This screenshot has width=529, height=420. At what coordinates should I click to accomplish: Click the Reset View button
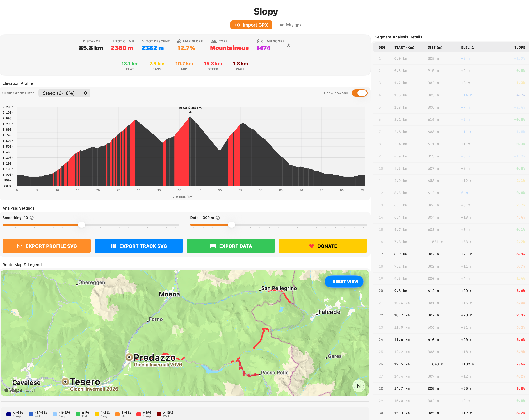click(x=345, y=281)
